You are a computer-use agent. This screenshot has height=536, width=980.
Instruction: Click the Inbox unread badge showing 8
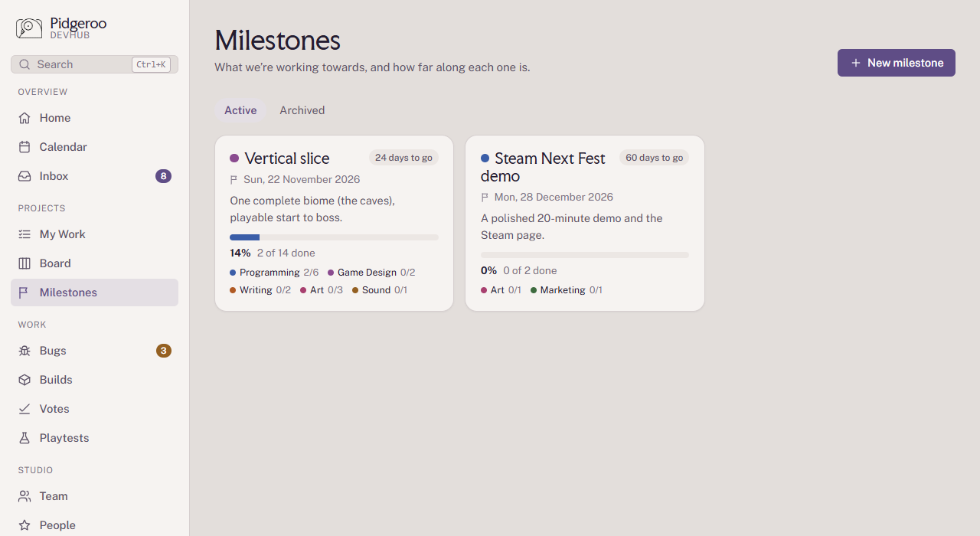tap(163, 176)
